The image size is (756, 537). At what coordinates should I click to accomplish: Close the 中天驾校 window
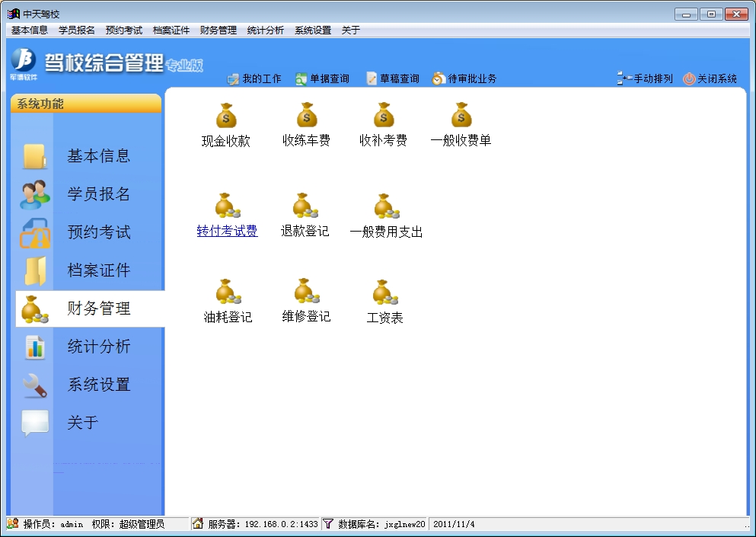(x=736, y=14)
